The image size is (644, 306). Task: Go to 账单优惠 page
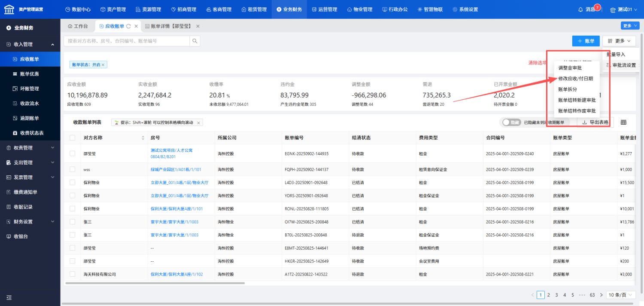(30, 74)
